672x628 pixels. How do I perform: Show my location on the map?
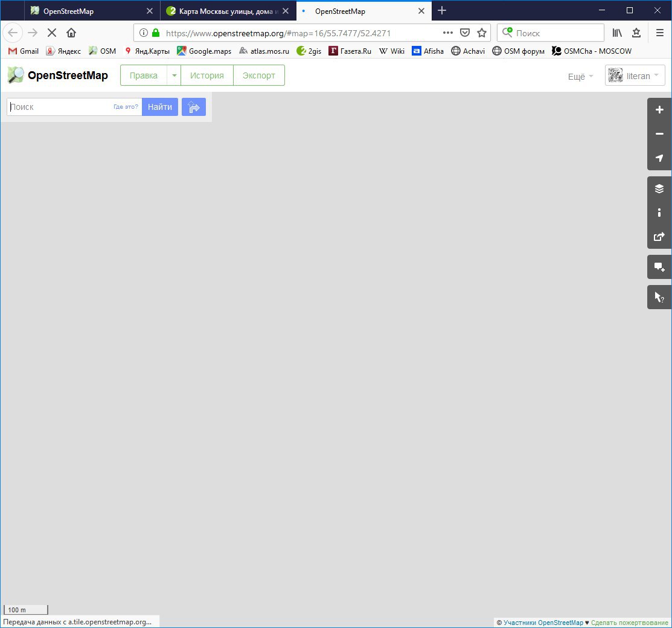[x=659, y=158]
